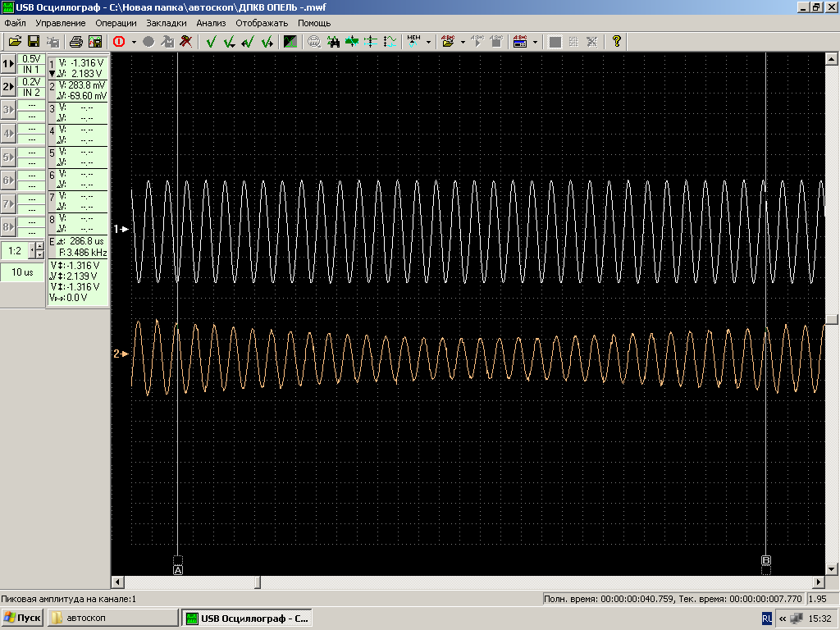The width and height of the screenshot is (840, 630).
Task: Open the Помощь menu
Action: tap(314, 23)
